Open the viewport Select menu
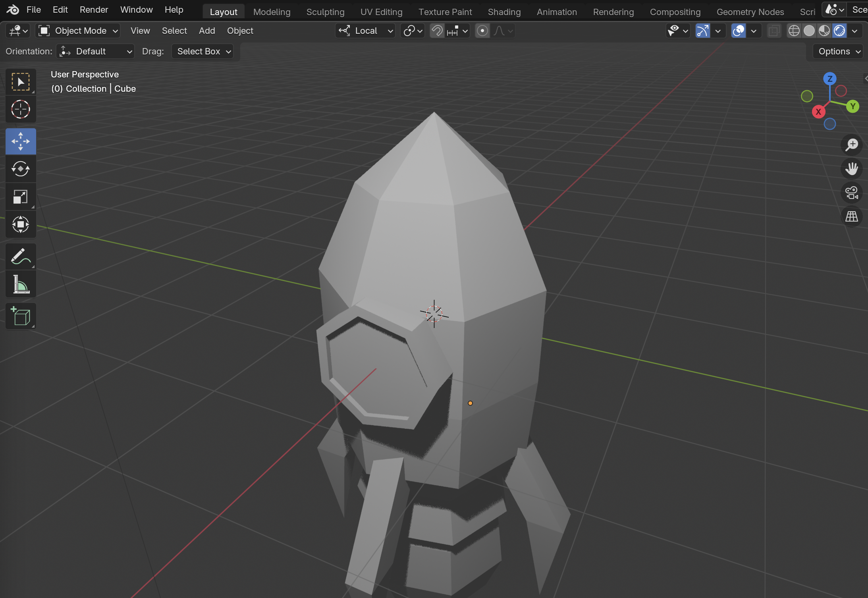This screenshot has width=868, height=598. (x=174, y=31)
